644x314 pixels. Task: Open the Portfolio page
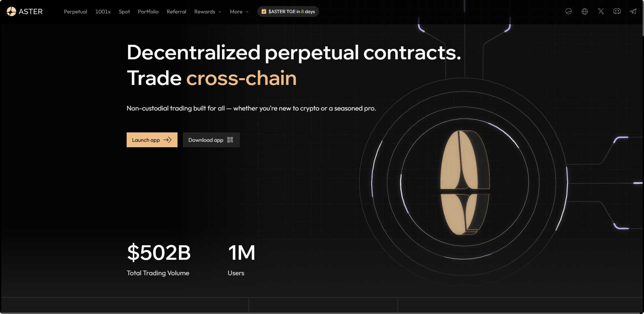(148, 11)
